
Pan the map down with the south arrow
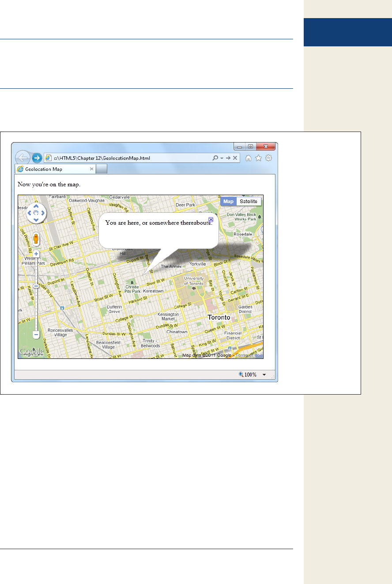[x=36, y=219]
